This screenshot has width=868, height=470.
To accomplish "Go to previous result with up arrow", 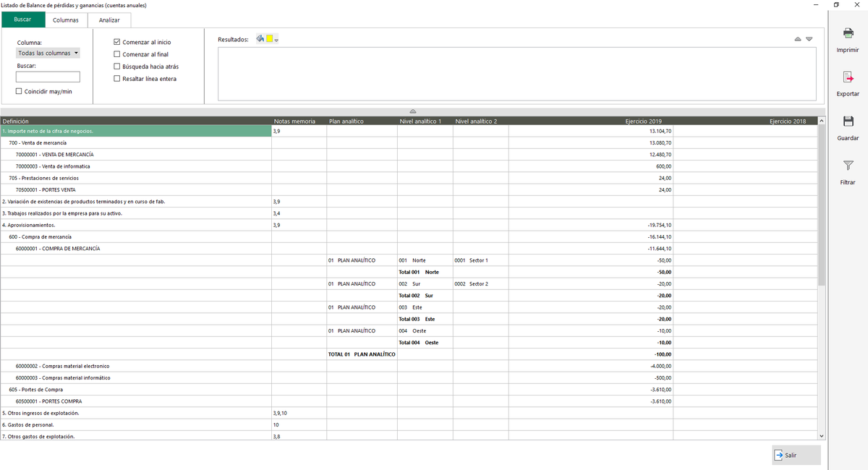I will coord(798,39).
